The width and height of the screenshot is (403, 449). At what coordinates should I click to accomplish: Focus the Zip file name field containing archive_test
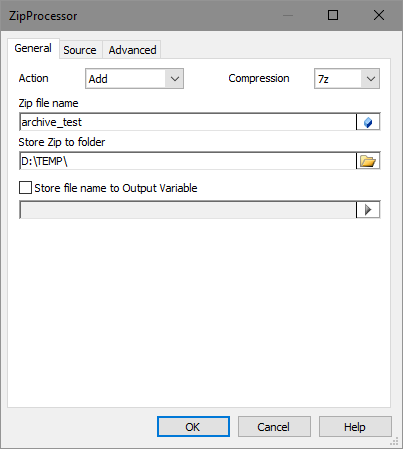[188, 122]
